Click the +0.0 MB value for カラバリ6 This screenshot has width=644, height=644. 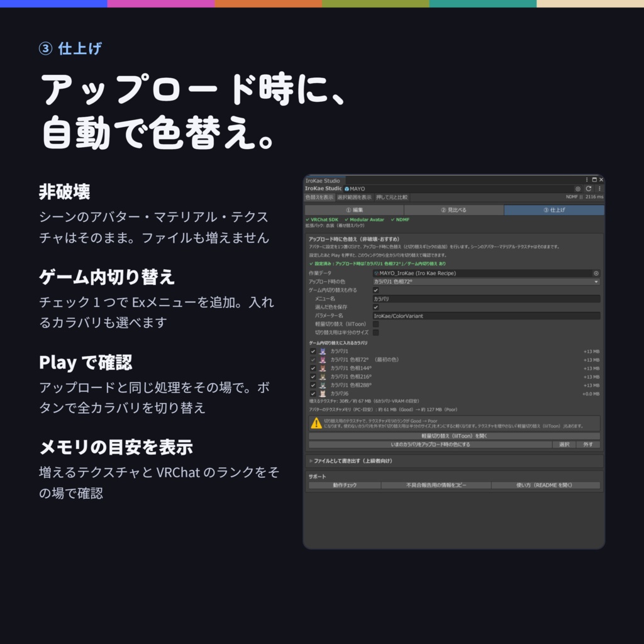(x=591, y=394)
